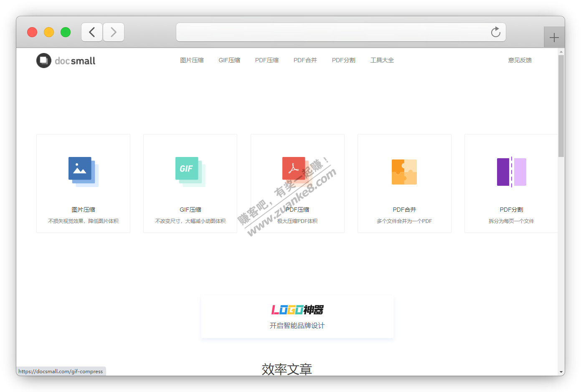Click the 多个文件合并为一个PDF description
Screen dimensions: 581x392
click(x=404, y=221)
